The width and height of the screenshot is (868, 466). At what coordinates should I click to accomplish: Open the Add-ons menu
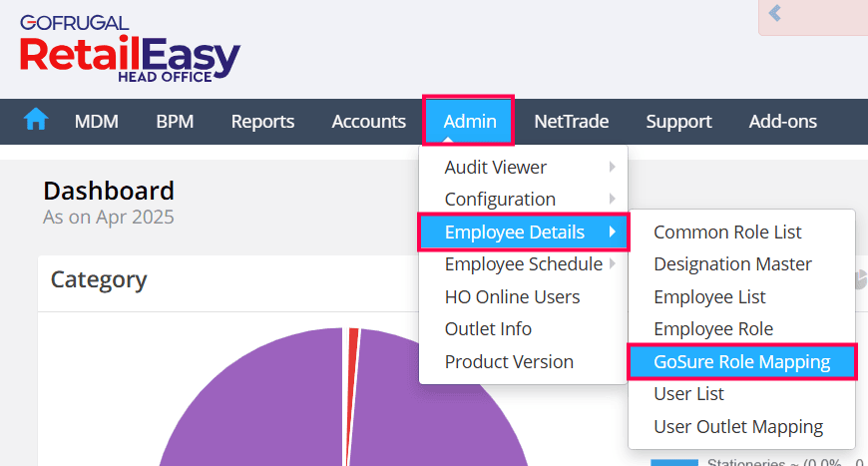click(782, 122)
